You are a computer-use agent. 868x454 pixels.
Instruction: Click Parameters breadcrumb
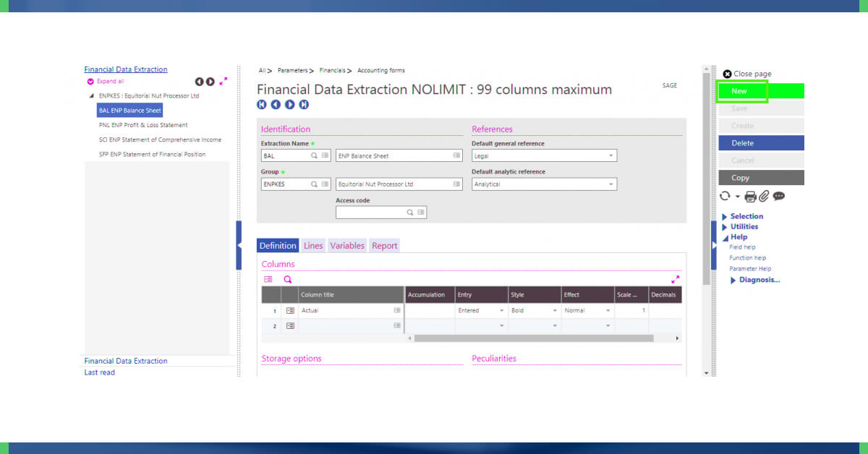pyautogui.click(x=292, y=70)
